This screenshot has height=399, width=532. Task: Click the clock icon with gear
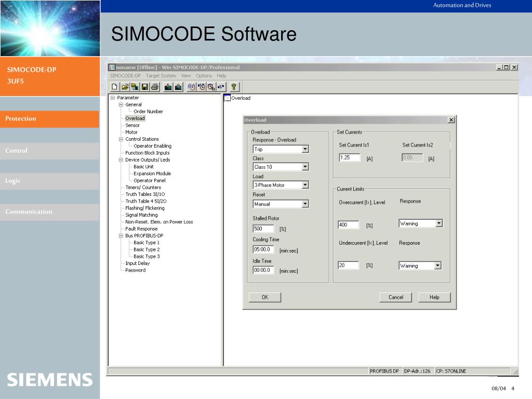click(x=211, y=87)
